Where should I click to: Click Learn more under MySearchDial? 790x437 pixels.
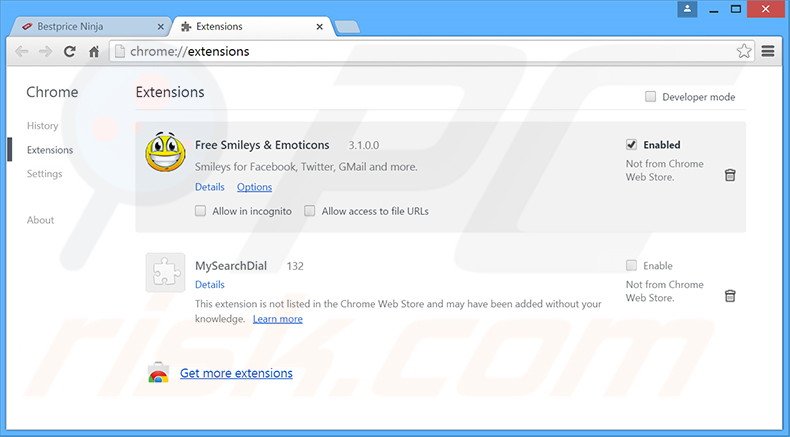[x=277, y=319]
